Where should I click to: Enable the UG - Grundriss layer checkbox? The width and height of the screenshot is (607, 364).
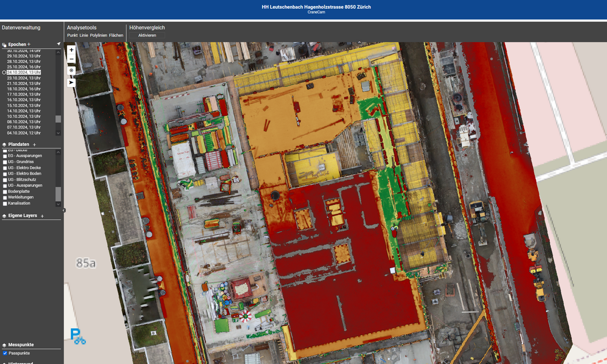[x=5, y=162]
